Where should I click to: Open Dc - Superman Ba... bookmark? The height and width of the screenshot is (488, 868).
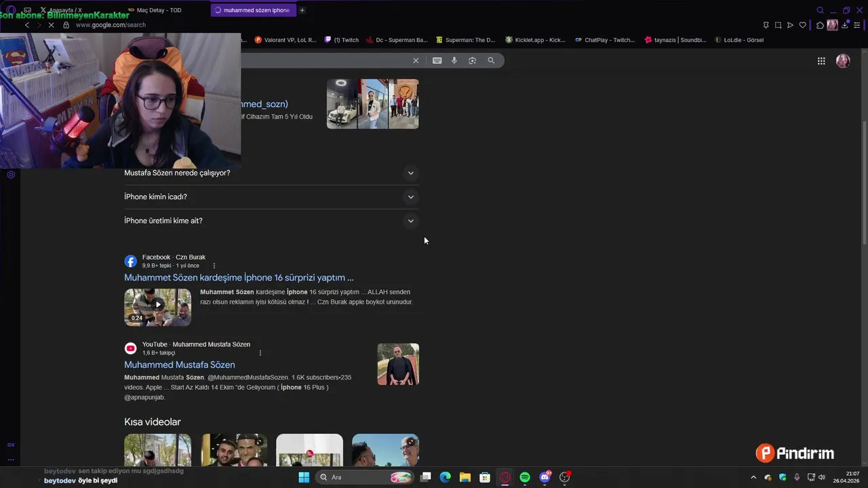coord(397,40)
